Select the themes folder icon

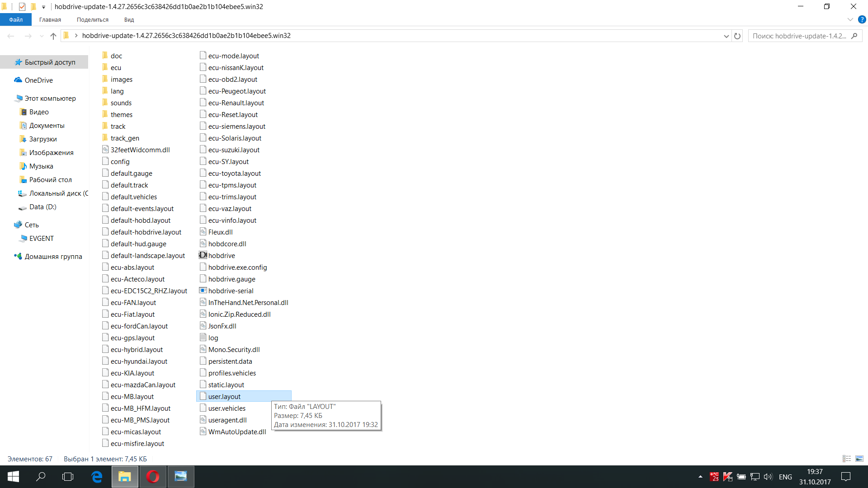pyautogui.click(x=105, y=114)
